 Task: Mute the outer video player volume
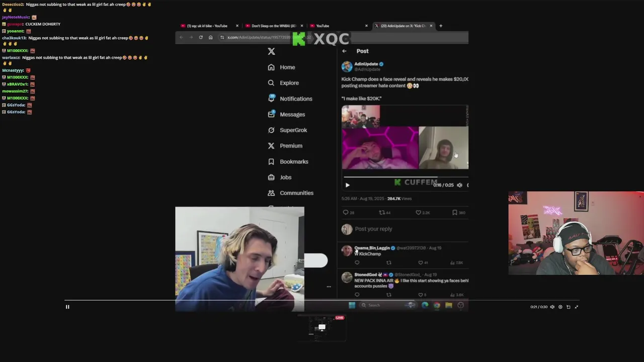552,307
